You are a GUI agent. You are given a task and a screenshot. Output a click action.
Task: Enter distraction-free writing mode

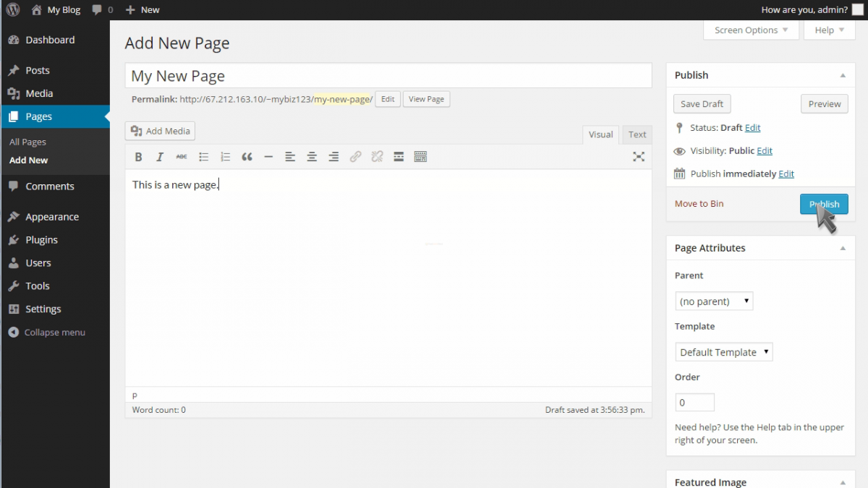point(638,156)
